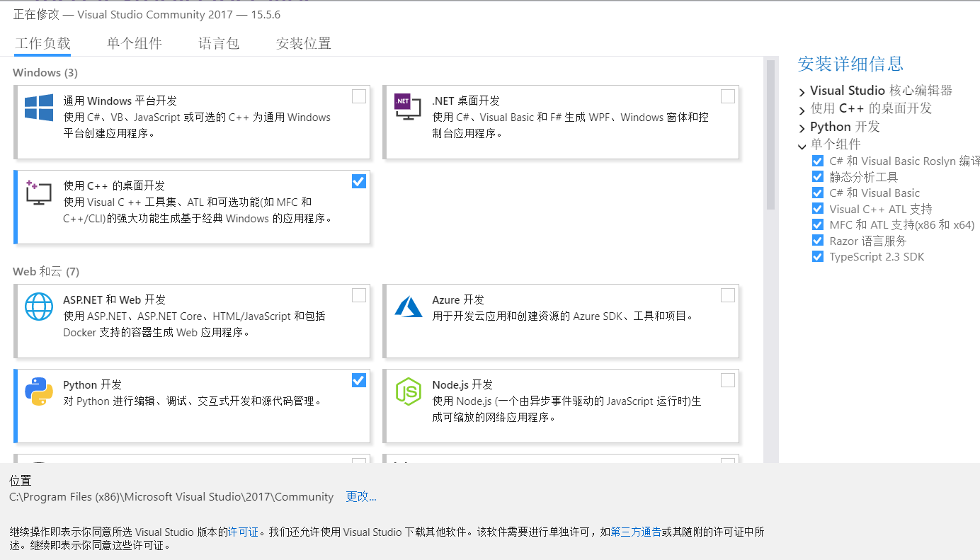
Task: Open the 第三方通告 link
Action: click(x=636, y=532)
